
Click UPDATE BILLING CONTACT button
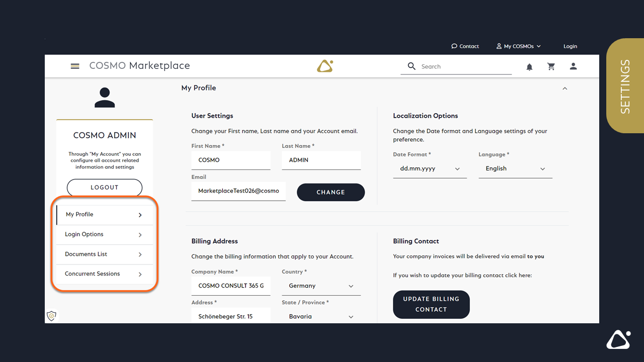pyautogui.click(x=431, y=304)
